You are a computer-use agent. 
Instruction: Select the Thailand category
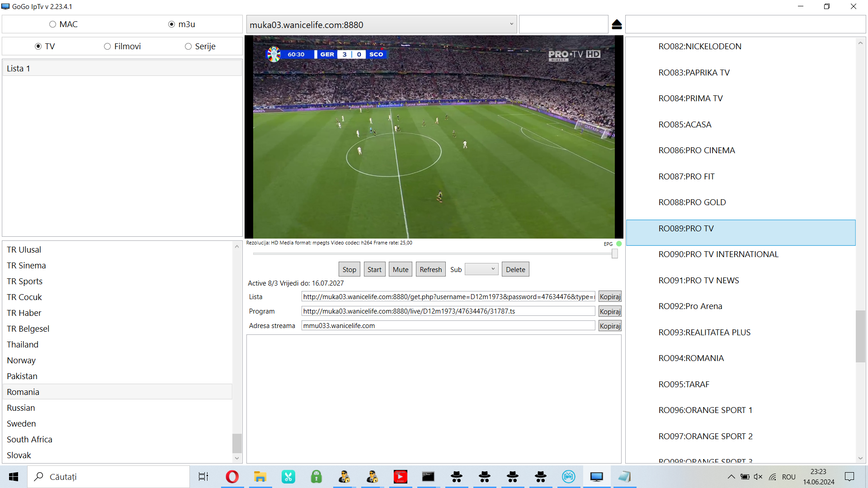coord(118,344)
